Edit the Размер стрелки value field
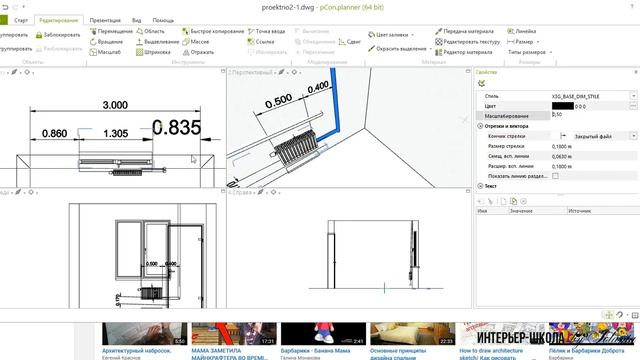 click(593, 146)
